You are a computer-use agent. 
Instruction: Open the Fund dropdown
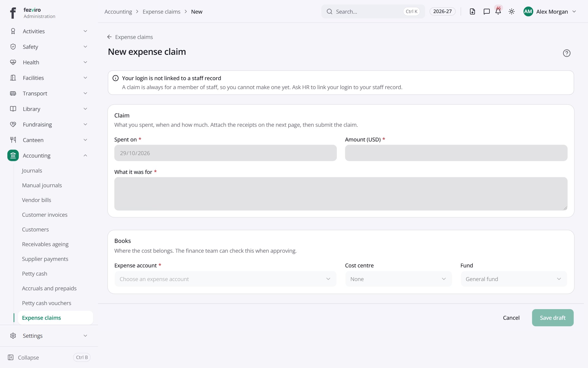[x=514, y=279]
